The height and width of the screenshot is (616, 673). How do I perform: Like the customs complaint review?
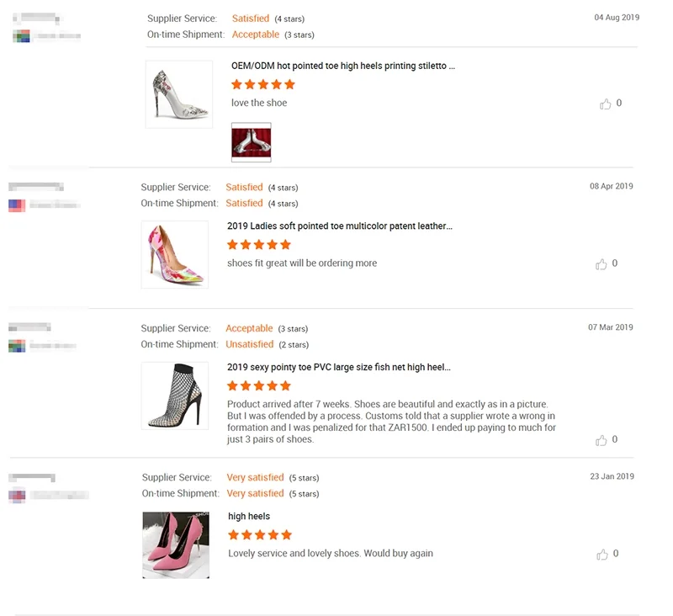coord(601,440)
